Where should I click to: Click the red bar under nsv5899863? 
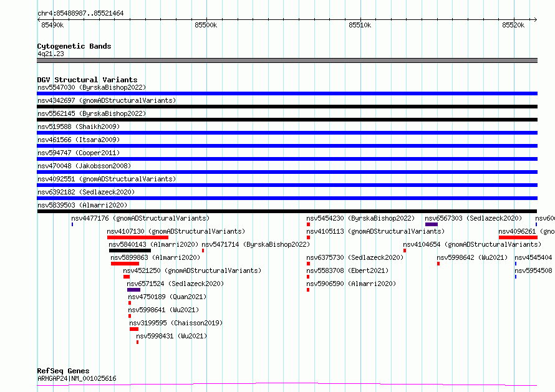point(125,264)
